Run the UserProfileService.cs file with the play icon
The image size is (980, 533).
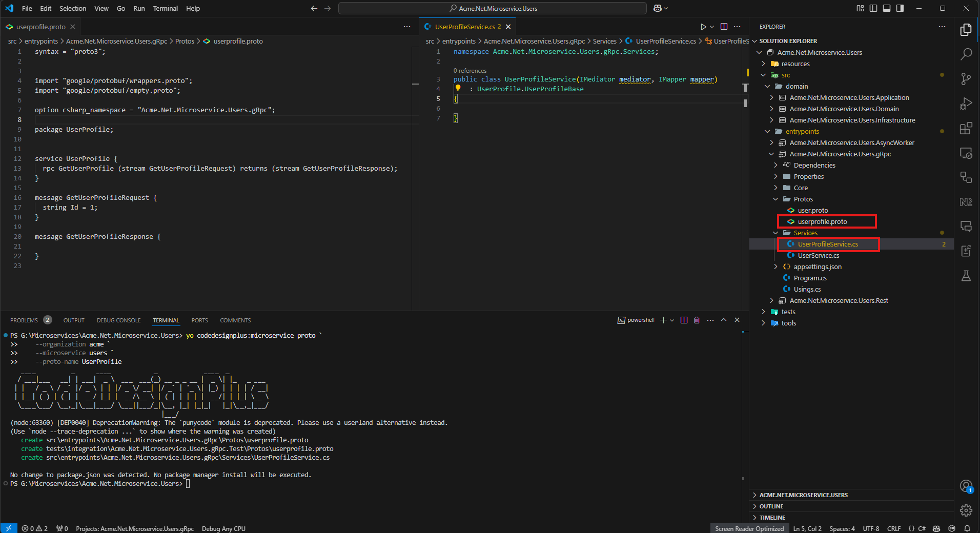(703, 27)
